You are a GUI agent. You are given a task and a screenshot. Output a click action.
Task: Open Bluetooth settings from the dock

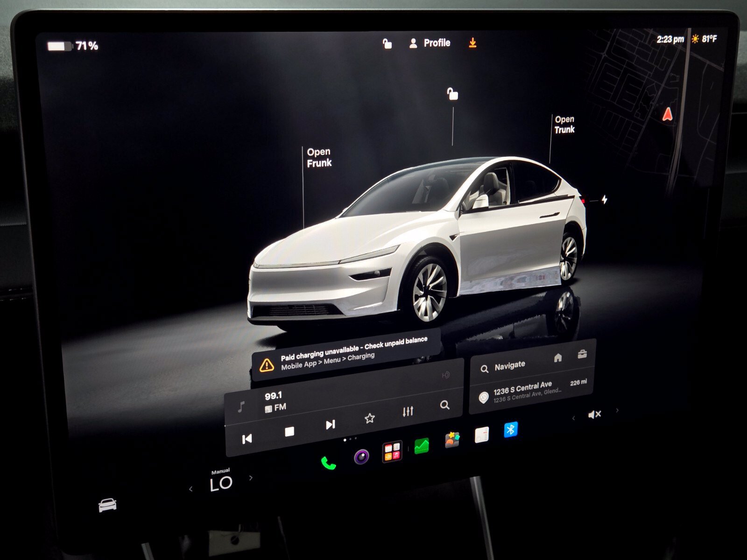click(x=511, y=429)
